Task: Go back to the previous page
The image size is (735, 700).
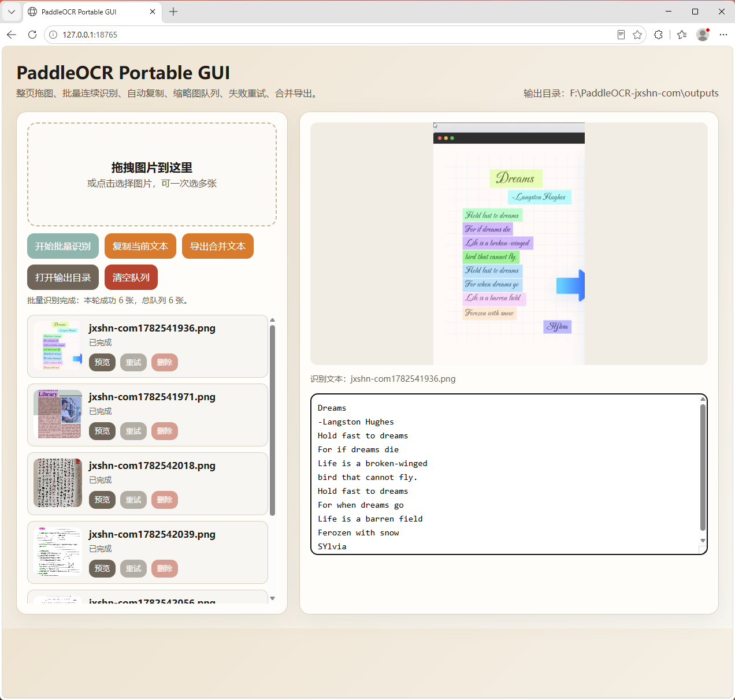Action: coord(12,35)
